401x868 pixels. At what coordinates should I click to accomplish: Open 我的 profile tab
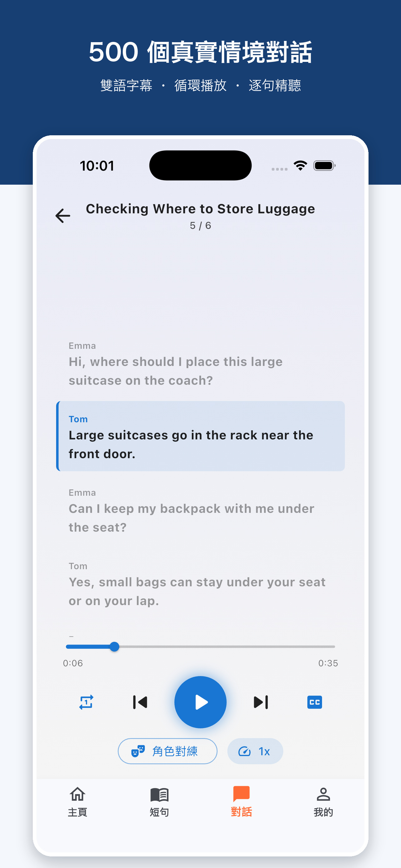pyautogui.click(x=323, y=802)
